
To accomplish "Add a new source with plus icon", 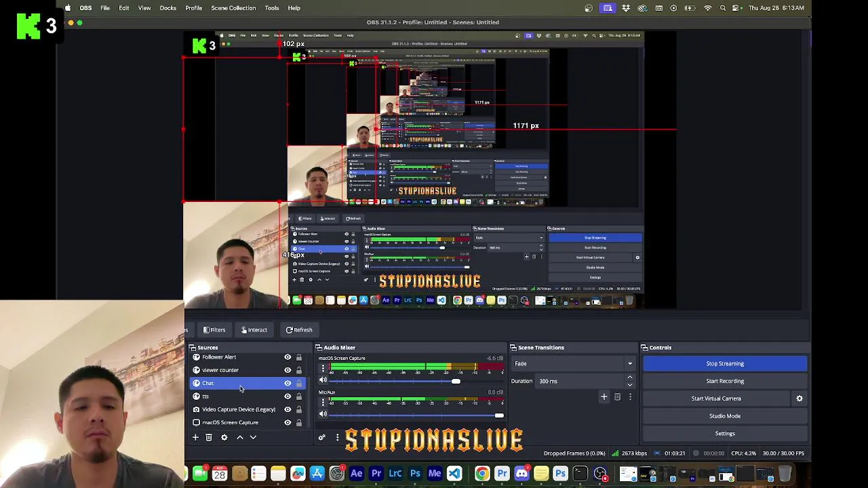I will tap(195, 437).
